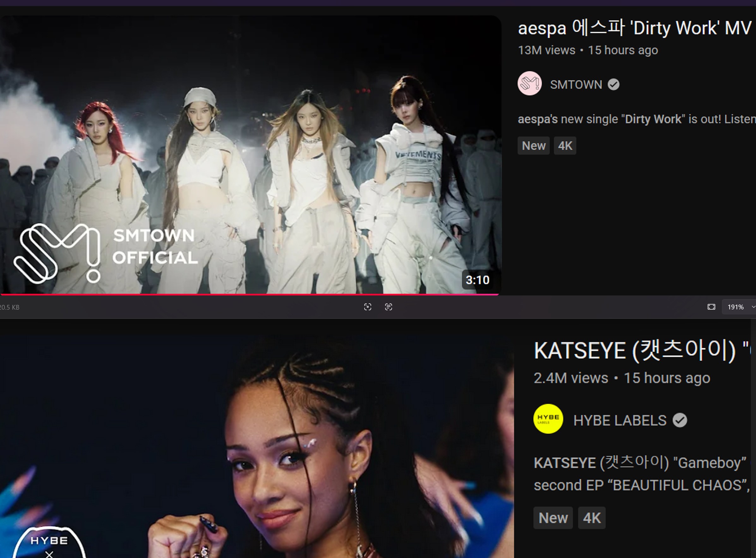Click the '13M views • 15 hours ago' text
The width and height of the screenshot is (756, 558).
(588, 50)
